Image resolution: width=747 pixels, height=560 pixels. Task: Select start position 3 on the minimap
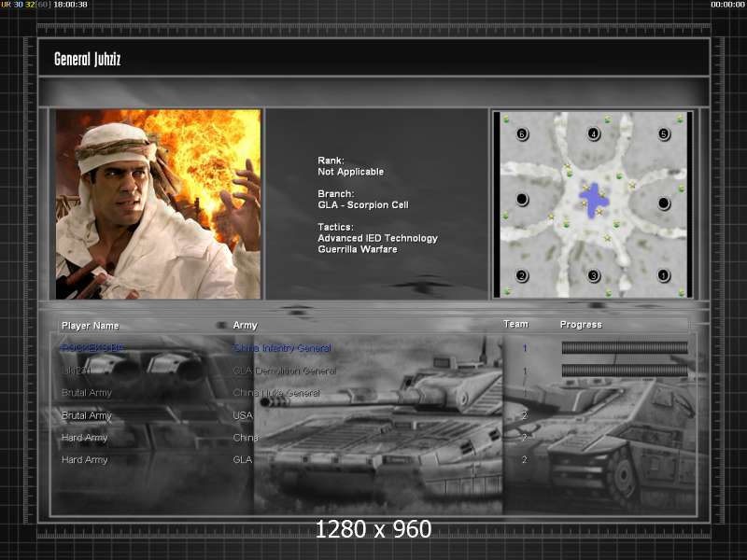pyautogui.click(x=593, y=275)
